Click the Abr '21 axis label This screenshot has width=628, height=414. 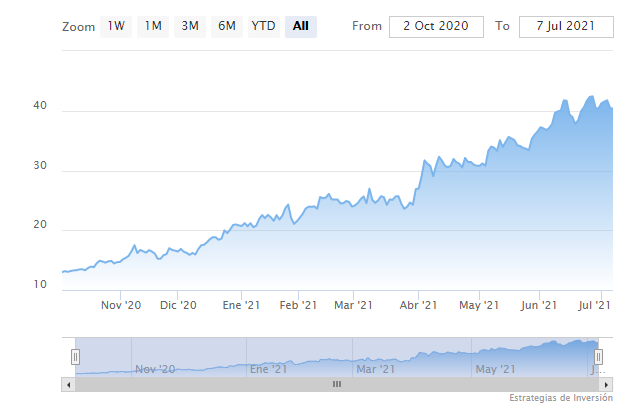tap(418, 305)
